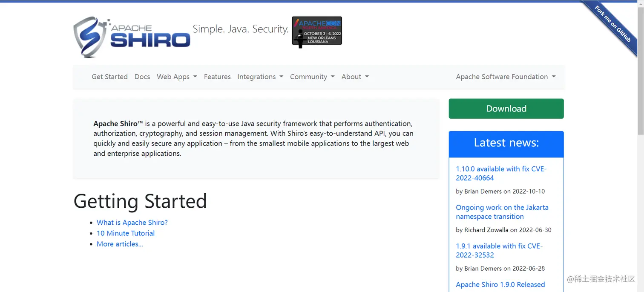
Task: Expand the Community dropdown menu
Action: pyautogui.click(x=312, y=77)
